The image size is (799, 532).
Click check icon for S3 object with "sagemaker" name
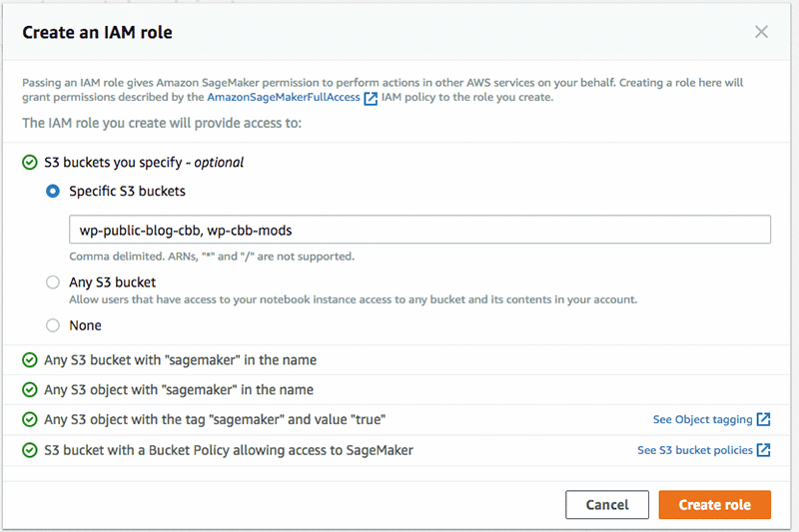[31, 389]
